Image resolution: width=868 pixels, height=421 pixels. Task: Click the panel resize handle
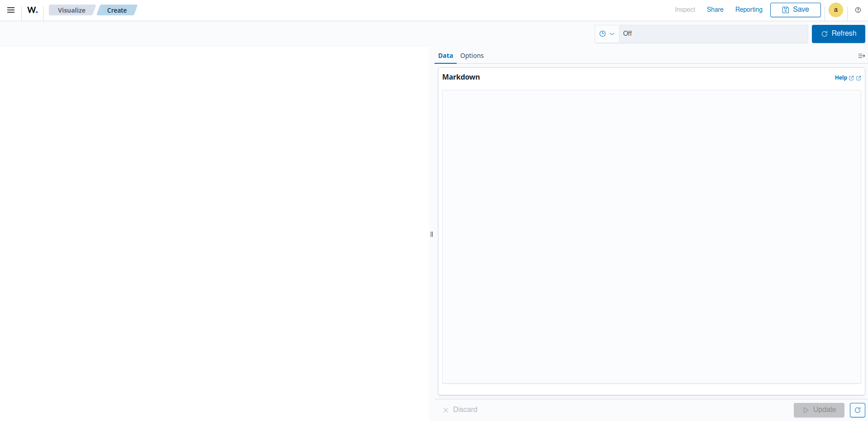[432, 234]
